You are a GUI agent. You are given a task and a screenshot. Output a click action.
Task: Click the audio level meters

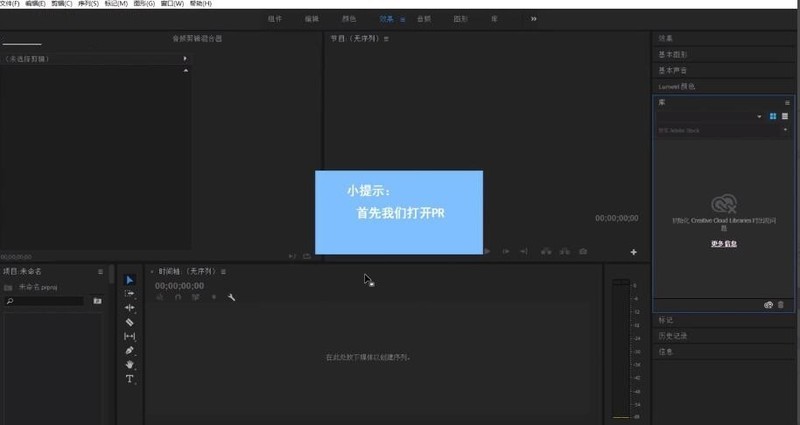(621, 348)
